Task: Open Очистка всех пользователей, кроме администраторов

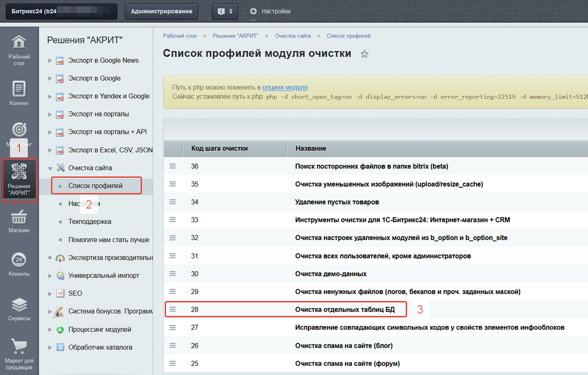Action: pyautogui.click(x=383, y=256)
